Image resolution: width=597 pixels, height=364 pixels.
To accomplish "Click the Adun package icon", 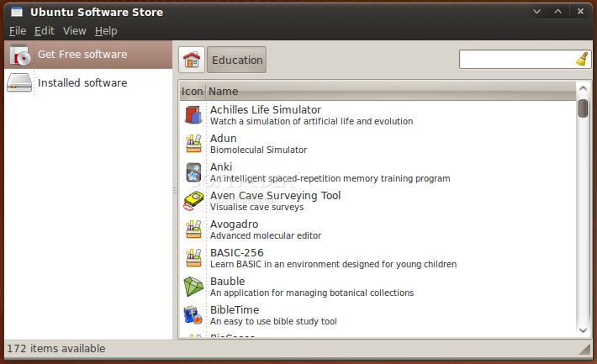I will point(193,144).
